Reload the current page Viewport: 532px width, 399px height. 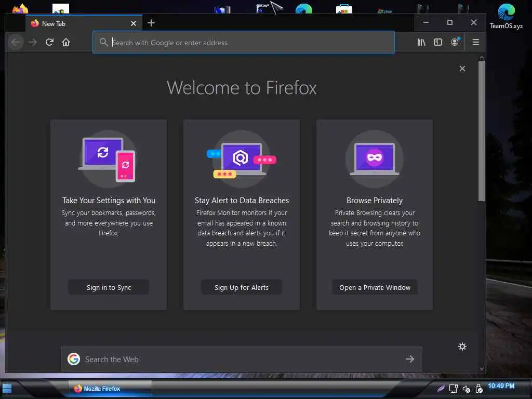49,43
